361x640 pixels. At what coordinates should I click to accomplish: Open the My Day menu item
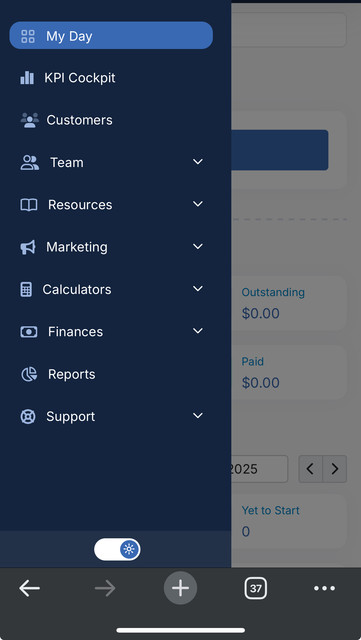pos(111,36)
